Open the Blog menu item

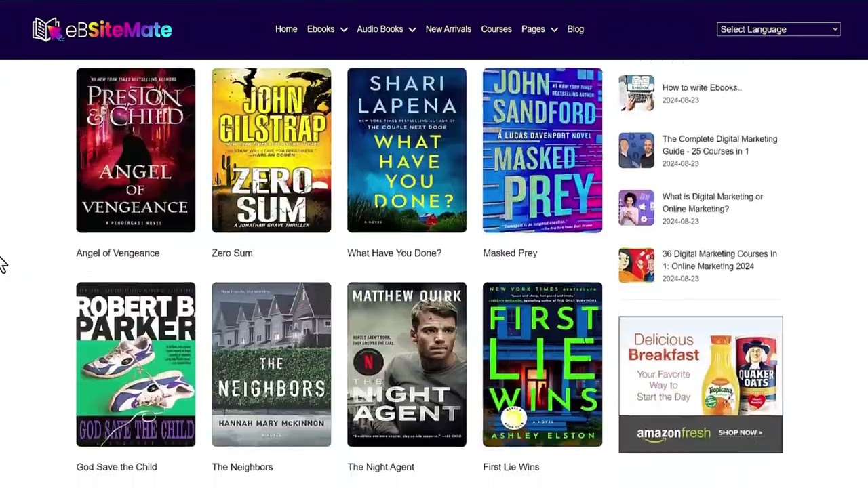(576, 29)
